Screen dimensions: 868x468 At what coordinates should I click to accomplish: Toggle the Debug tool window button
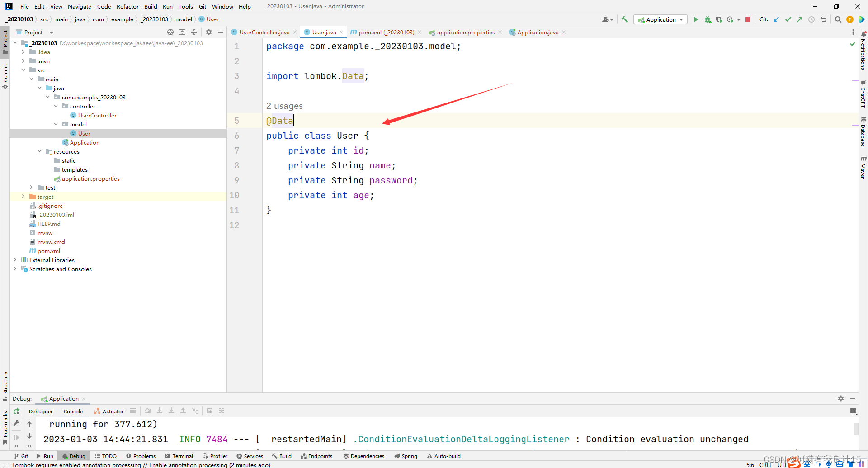(x=74, y=456)
